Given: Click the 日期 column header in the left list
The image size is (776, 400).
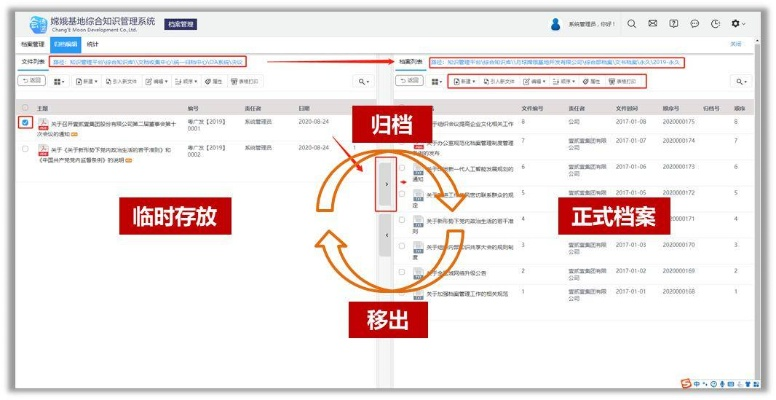Looking at the screenshot, I should point(304,108).
